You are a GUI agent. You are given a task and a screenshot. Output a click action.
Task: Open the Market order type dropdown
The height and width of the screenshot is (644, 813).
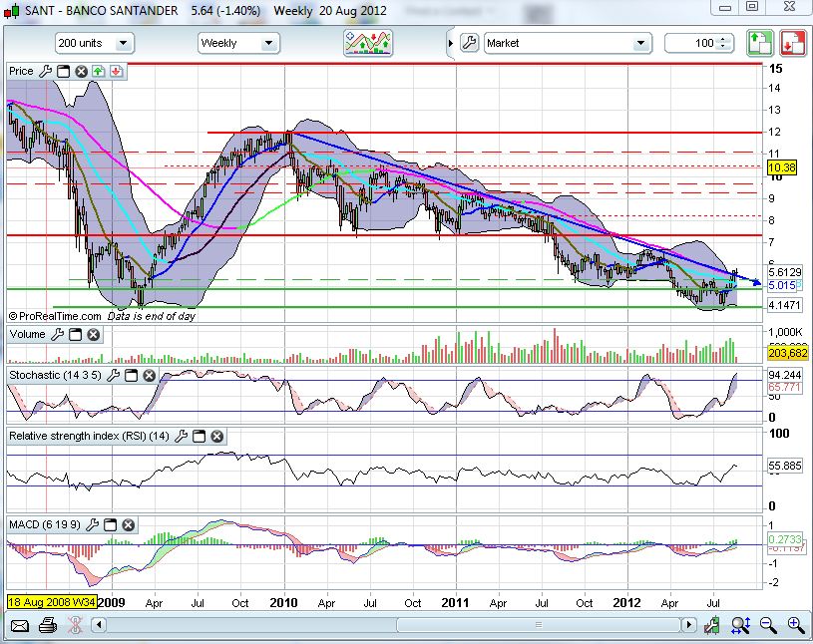pyautogui.click(x=568, y=43)
